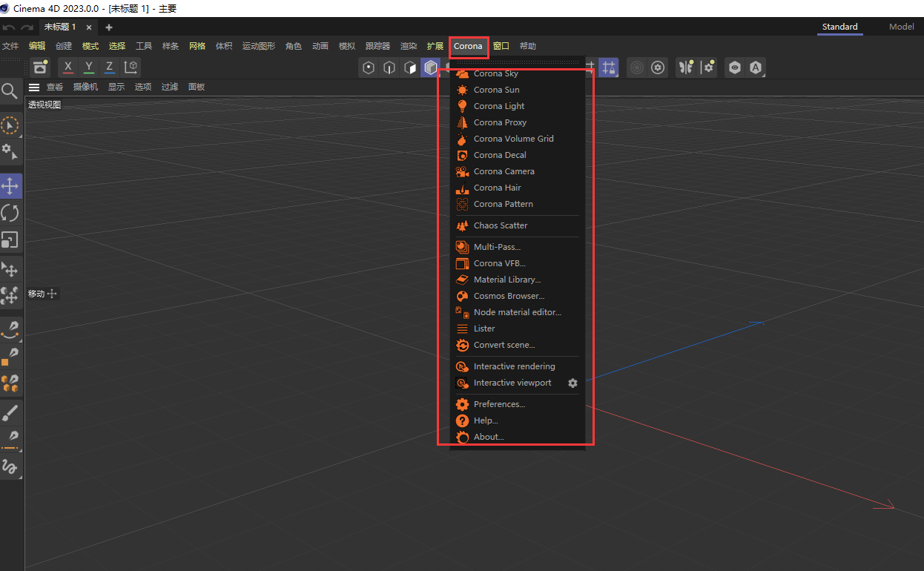This screenshot has width=924, height=571.
Task: Click the snapping icon with the padlock in the toolbar
Action: pos(608,67)
